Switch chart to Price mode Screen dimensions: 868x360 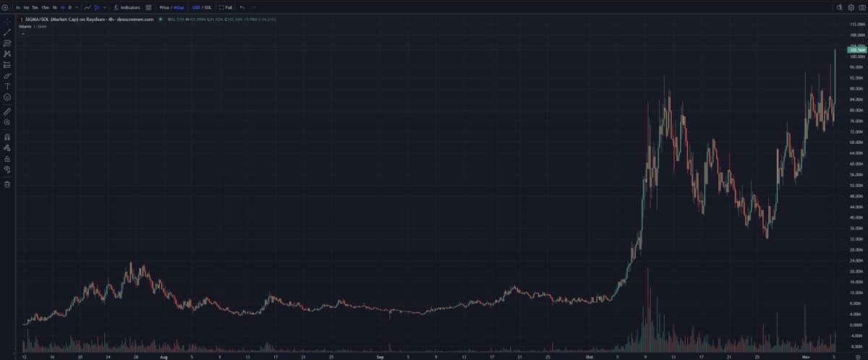pos(164,7)
